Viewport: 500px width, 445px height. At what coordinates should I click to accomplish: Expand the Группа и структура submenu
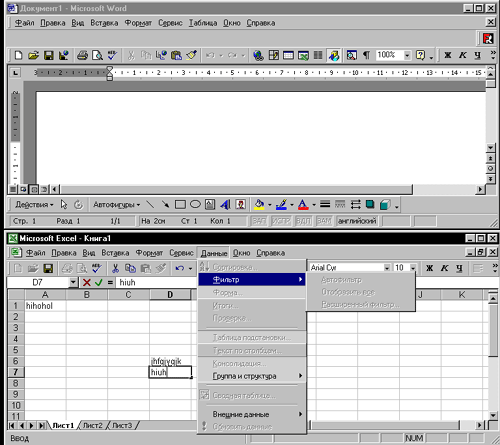252,376
